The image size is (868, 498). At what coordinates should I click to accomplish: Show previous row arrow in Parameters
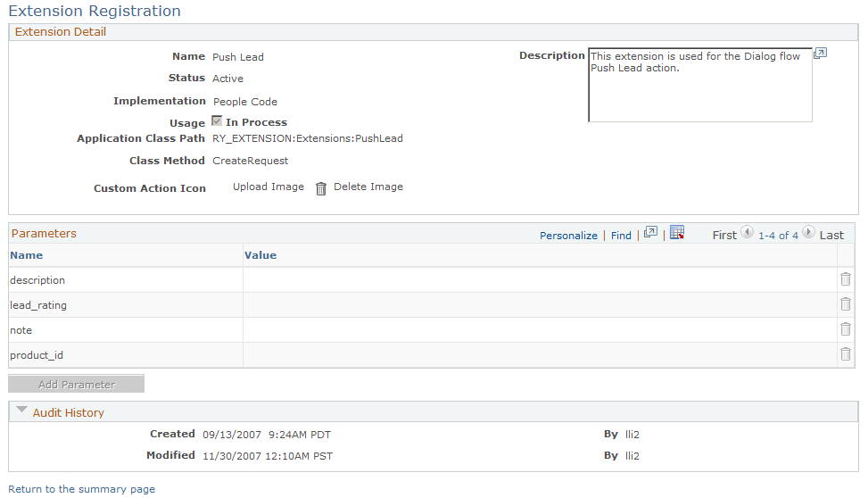748,232
